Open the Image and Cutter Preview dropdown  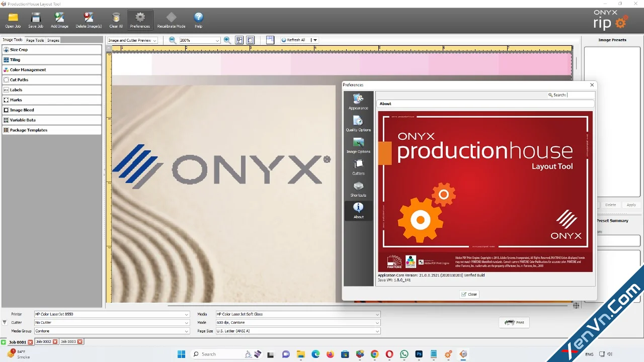click(x=132, y=40)
